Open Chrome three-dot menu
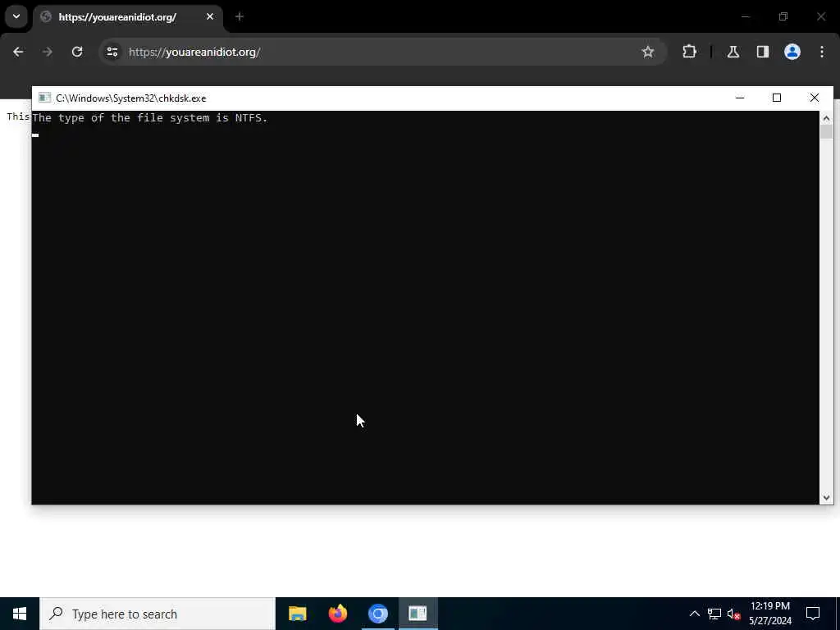This screenshot has width=840, height=630. tap(822, 52)
